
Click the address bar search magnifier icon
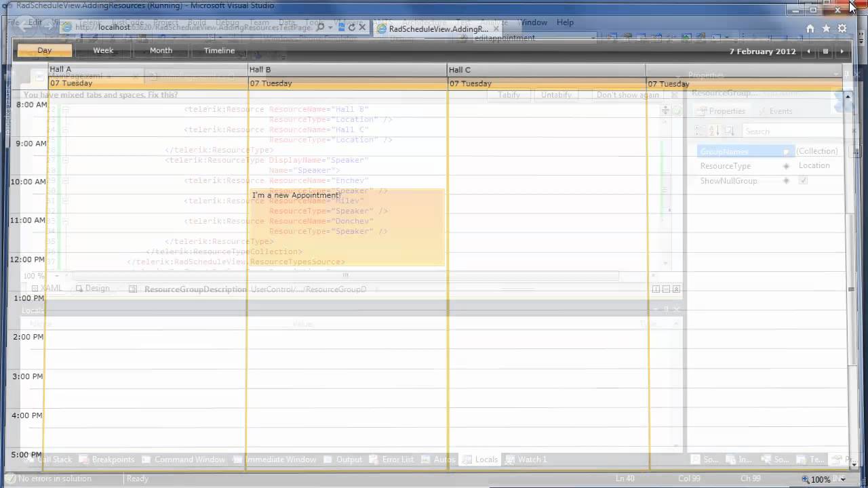(x=321, y=27)
